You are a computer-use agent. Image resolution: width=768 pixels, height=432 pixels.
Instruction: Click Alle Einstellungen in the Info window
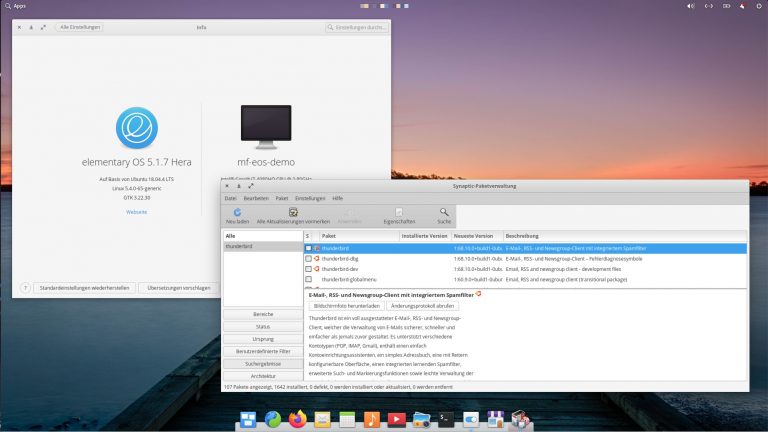[x=80, y=27]
